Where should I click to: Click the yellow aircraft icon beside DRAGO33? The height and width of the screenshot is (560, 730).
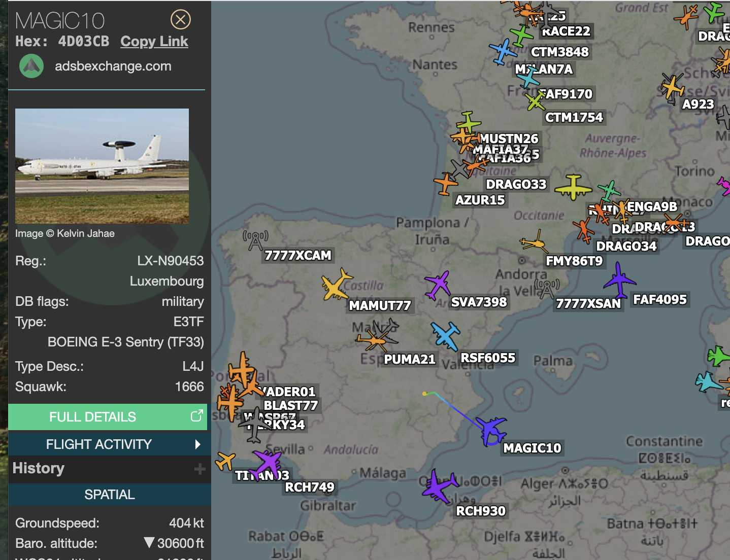[573, 187]
